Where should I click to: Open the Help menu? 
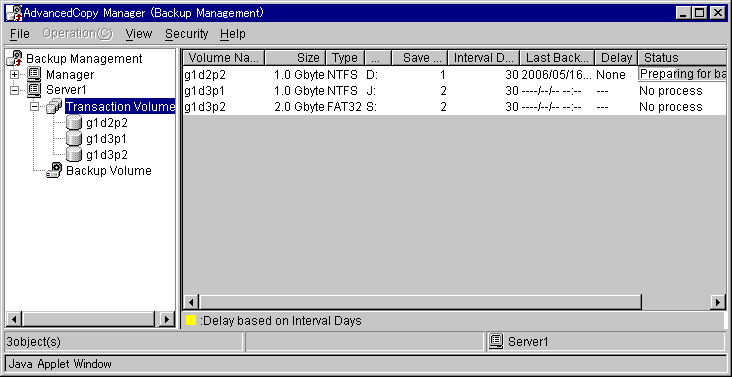point(233,34)
